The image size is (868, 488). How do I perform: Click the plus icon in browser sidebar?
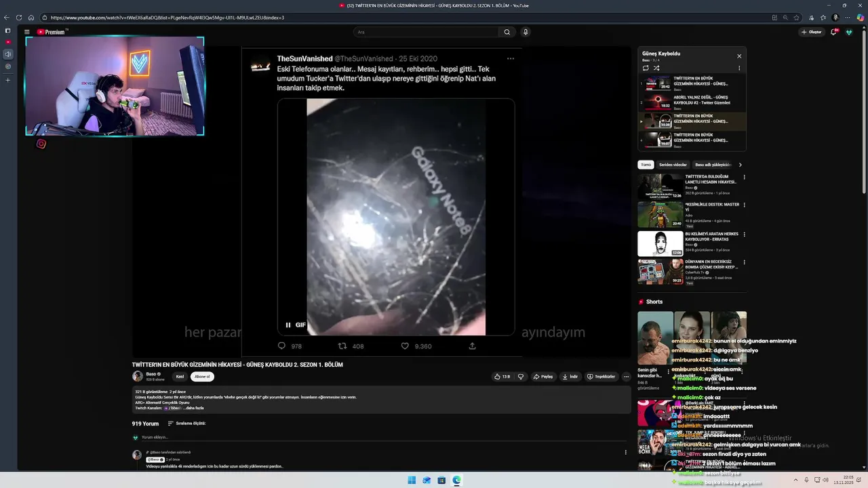[x=8, y=80]
